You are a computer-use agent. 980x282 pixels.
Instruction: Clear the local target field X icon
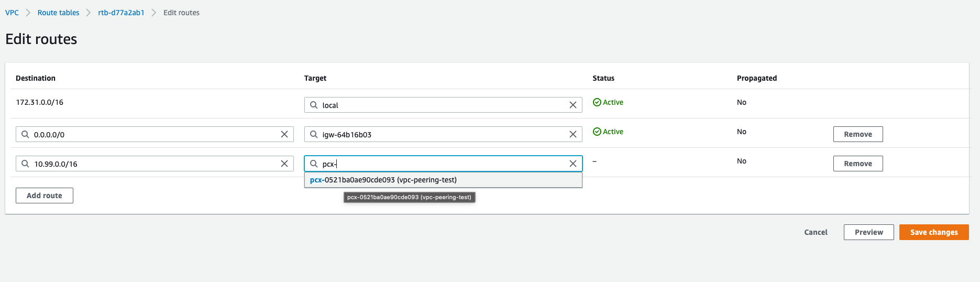[573, 105]
